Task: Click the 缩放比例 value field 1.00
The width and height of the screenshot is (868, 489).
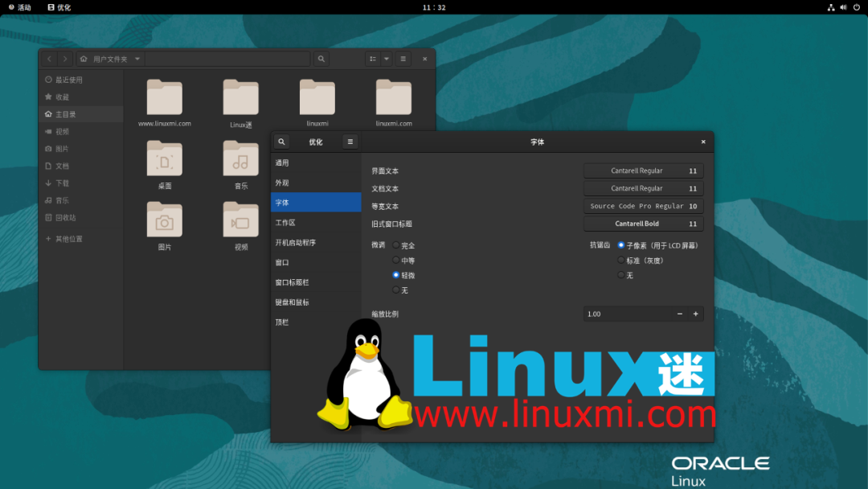Action: tap(628, 314)
